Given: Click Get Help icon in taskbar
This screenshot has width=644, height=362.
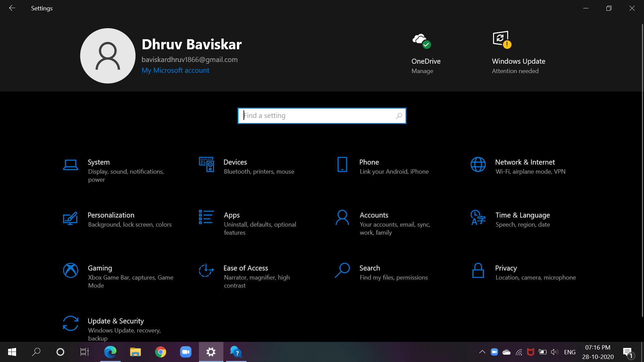Looking at the screenshot, I should click(x=236, y=352).
